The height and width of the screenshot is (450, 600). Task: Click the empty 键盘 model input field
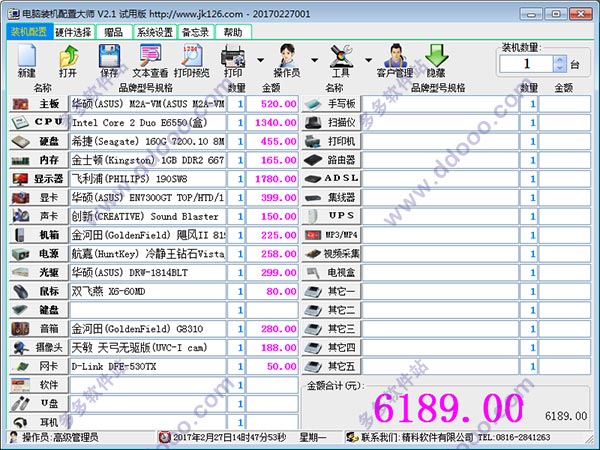click(148, 310)
